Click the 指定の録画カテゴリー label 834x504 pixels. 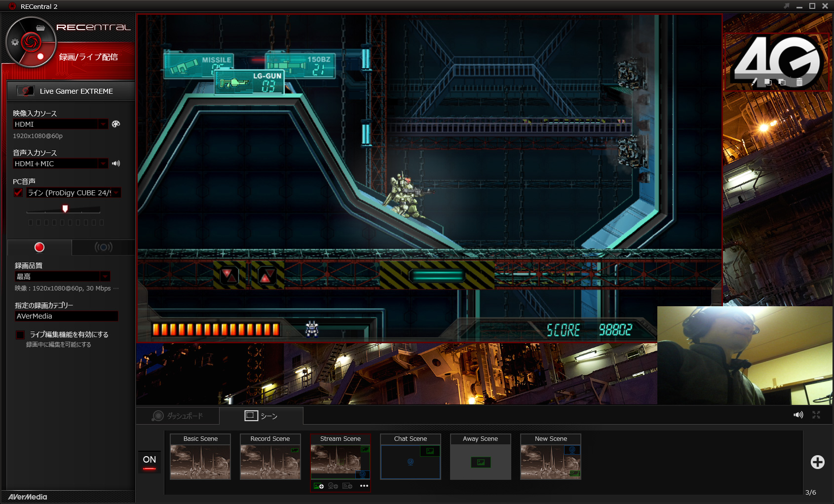coord(44,305)
